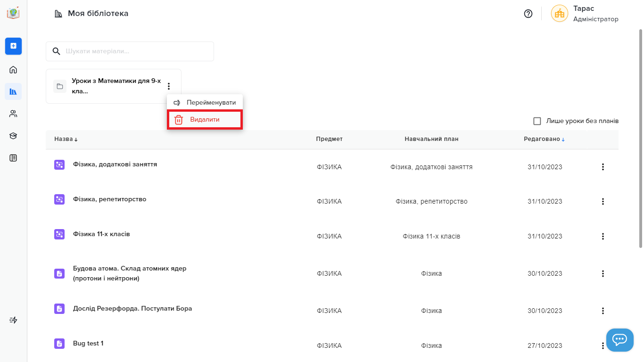Open the graduation cap sidebar icon
The width and height of the screenshot is (644, 362).
point(13,136)
